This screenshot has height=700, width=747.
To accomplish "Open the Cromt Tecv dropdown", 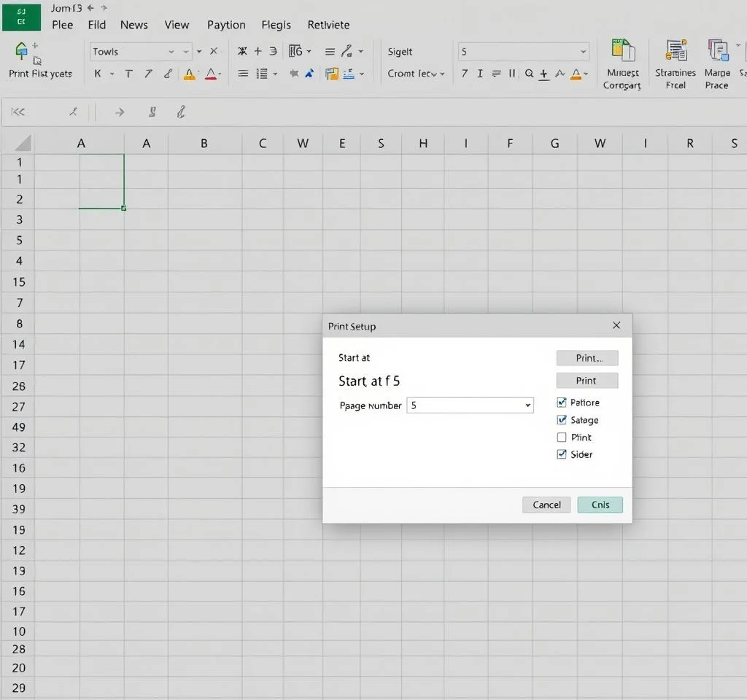I will coord(416,74).
